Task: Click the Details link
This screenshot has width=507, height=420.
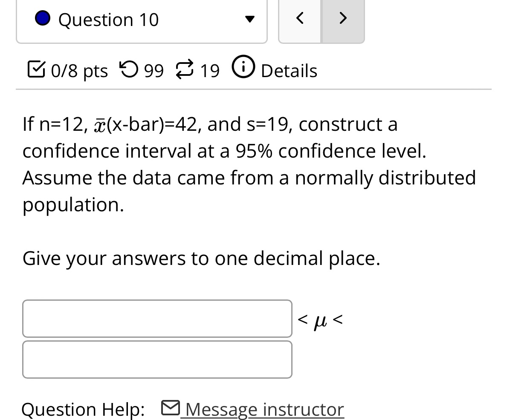Action: click(x=289, y=70)
